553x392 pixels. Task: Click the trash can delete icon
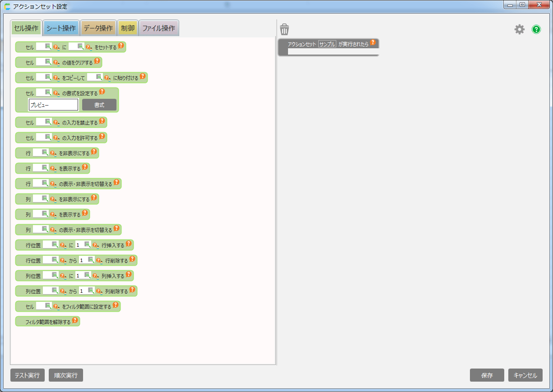pyautogui.click(x=284, y=30)
